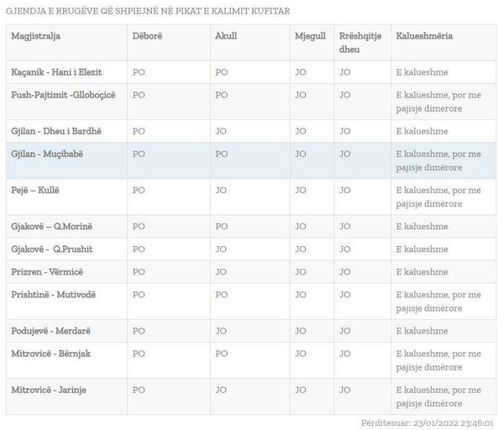504x430 pixels.
Task: Click the Prishtinë - Mutivodë row
Action: (251, 302)
